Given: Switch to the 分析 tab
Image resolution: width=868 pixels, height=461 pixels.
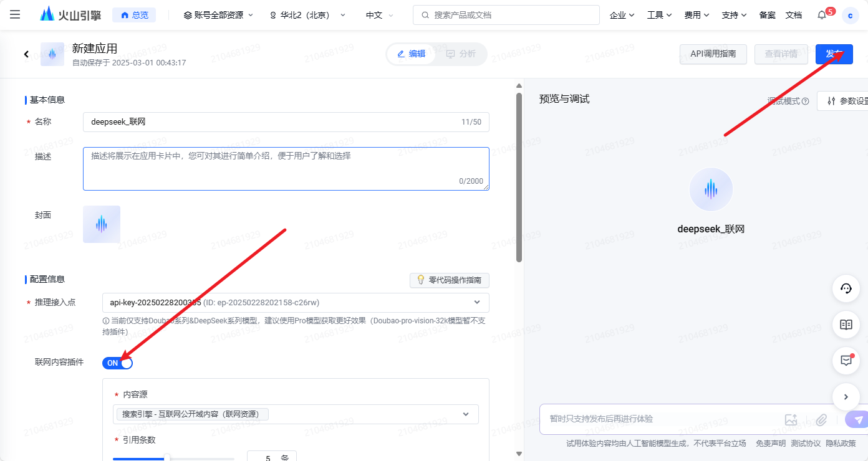Looking at the screenshot, I should coord(461,54).
